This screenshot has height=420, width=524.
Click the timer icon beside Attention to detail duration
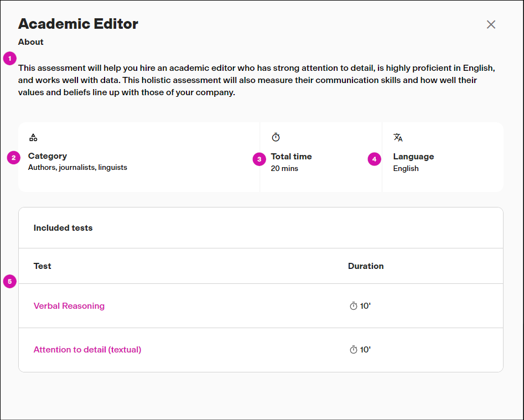(x=354, y=349)
